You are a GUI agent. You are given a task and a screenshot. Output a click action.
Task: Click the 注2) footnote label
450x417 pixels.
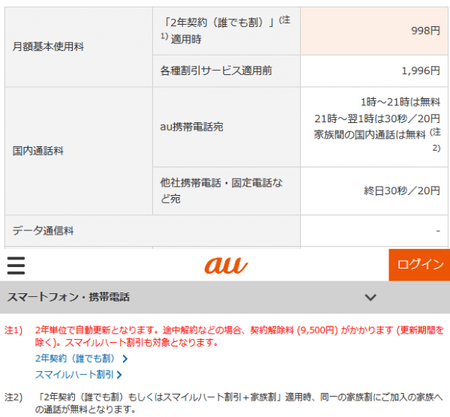coord(14,397)
